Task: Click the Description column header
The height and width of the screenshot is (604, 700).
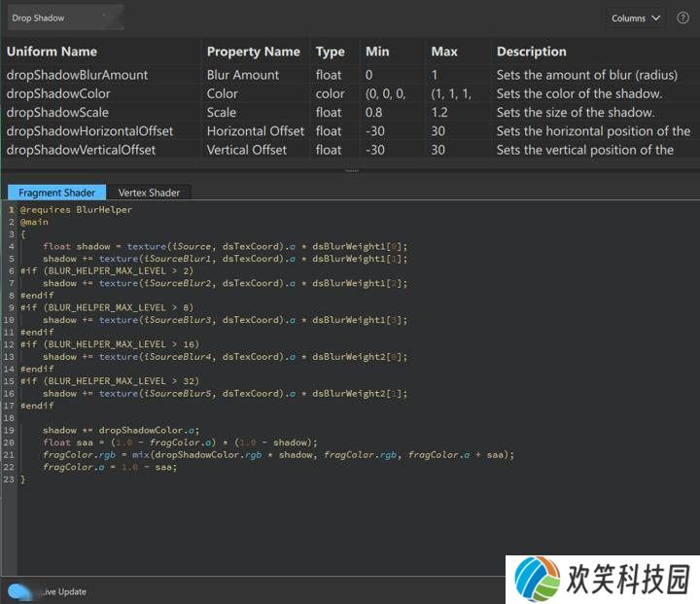Action: point(531,52)
